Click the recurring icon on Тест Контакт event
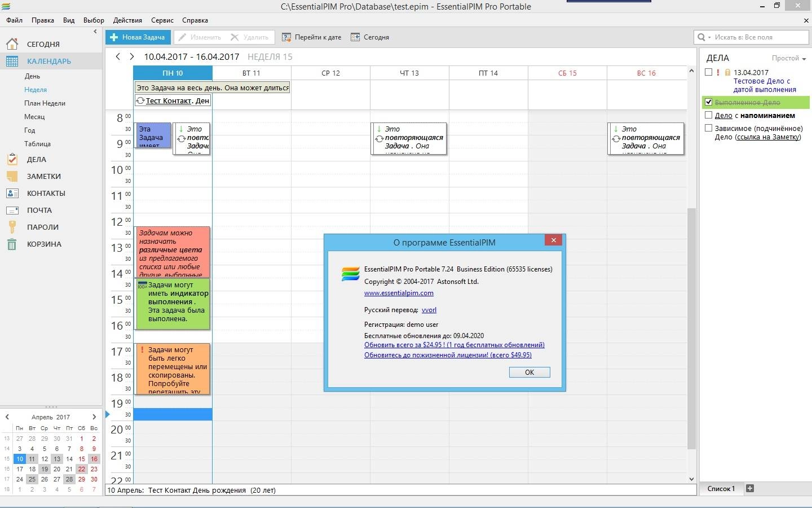The width and height of the screenshot is (812, 508). pos(140,100)
